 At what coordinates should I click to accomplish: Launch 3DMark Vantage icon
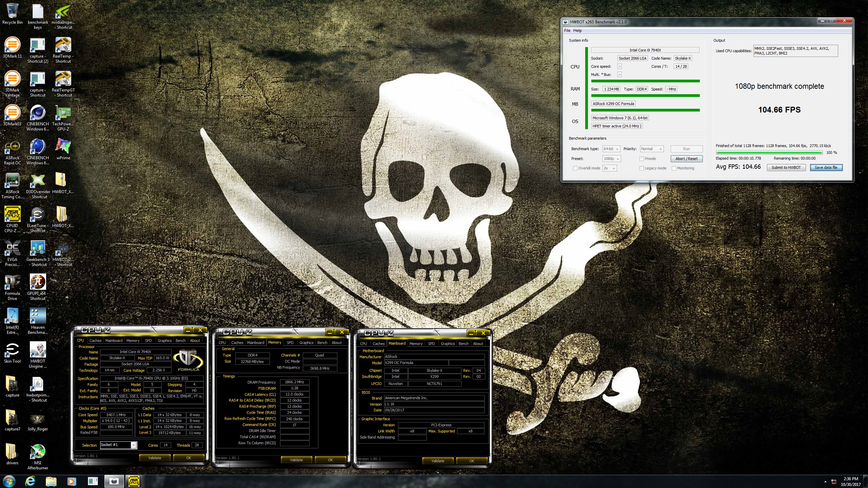click(13, 84)
